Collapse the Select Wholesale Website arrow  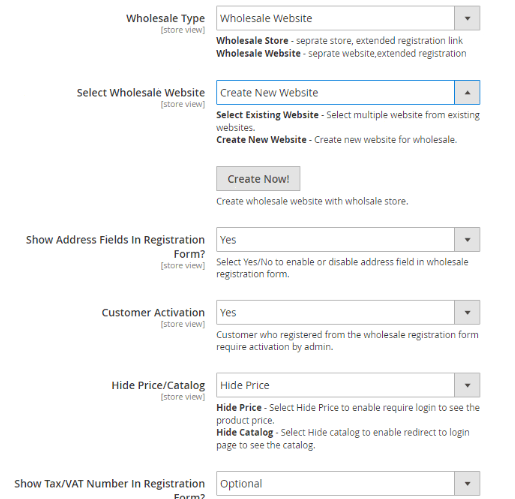coord(467,92)
